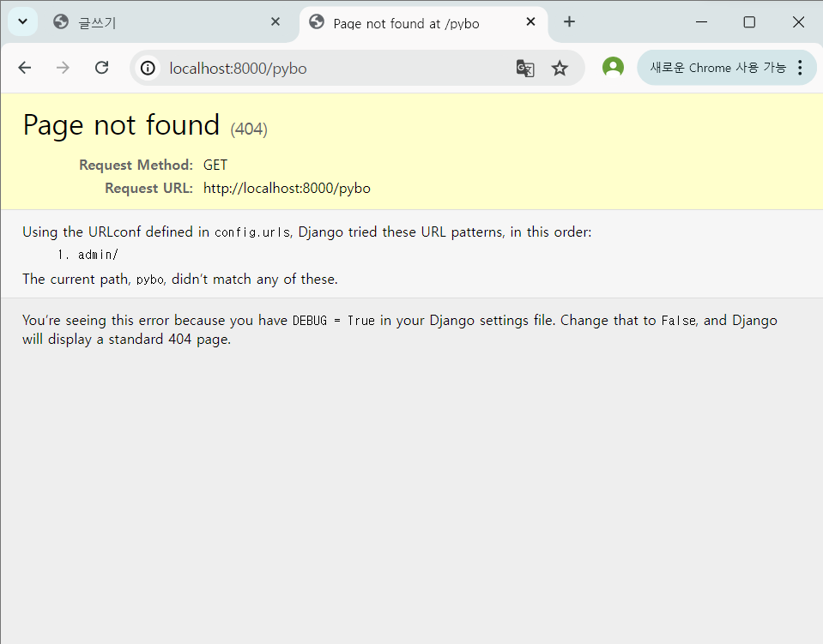Minimize the Chrome window
823x644 pixels.
click(x=701, y=22)
